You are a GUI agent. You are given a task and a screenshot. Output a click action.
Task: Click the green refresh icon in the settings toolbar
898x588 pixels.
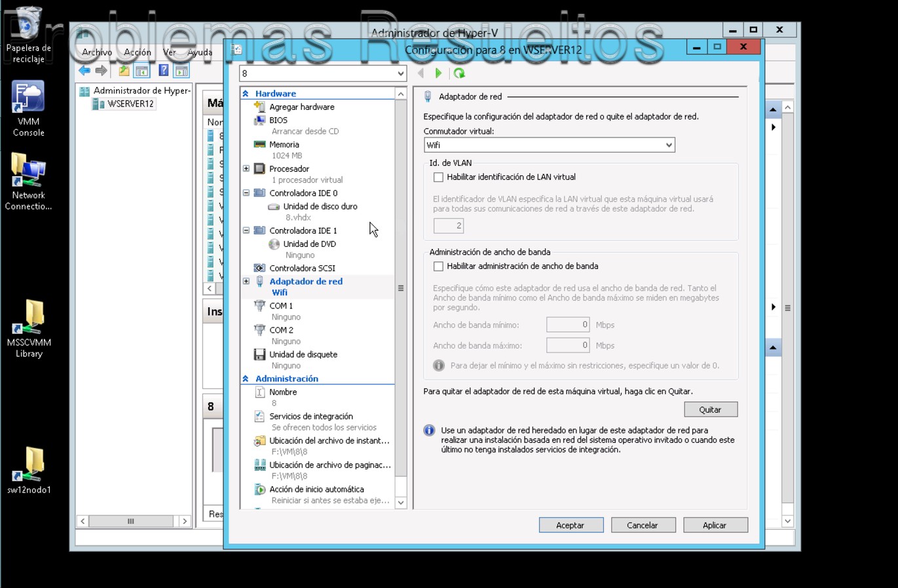tap(459, 73)
